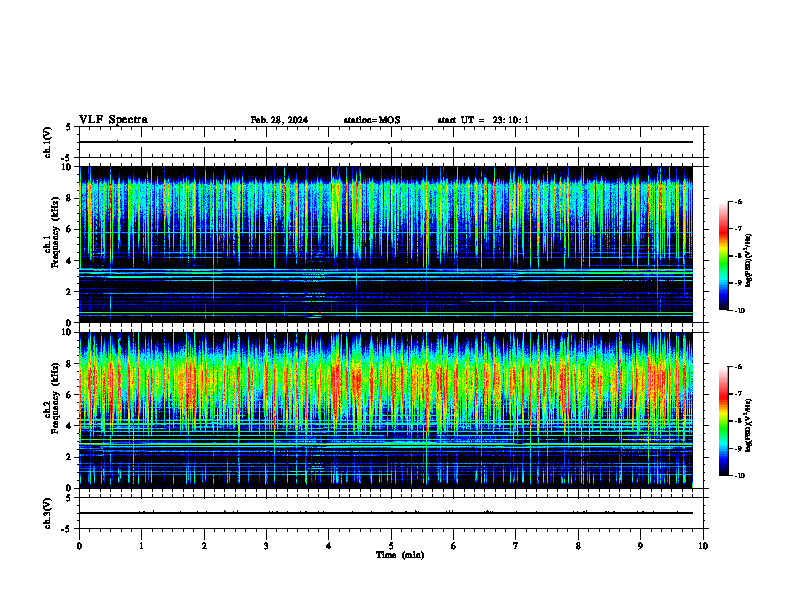Select the date text "Feb. 28, 2024"
The width and height of the screenshot is (792, 612).
pos(279,120)
